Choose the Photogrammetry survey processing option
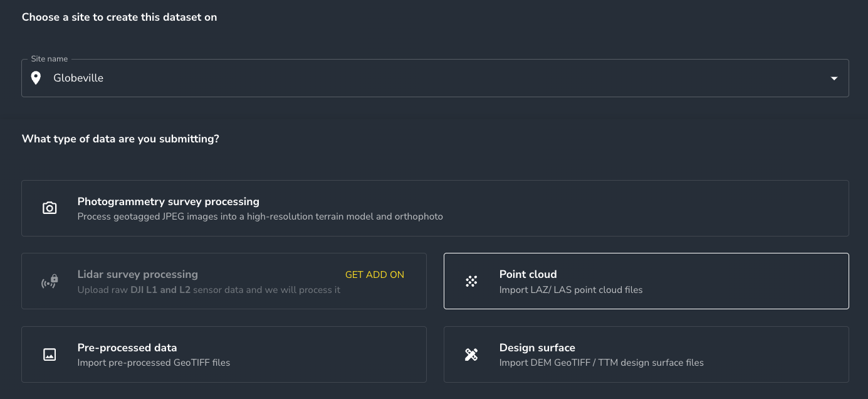The width and height of the screenshot is (868, 399). click(435, 208)
